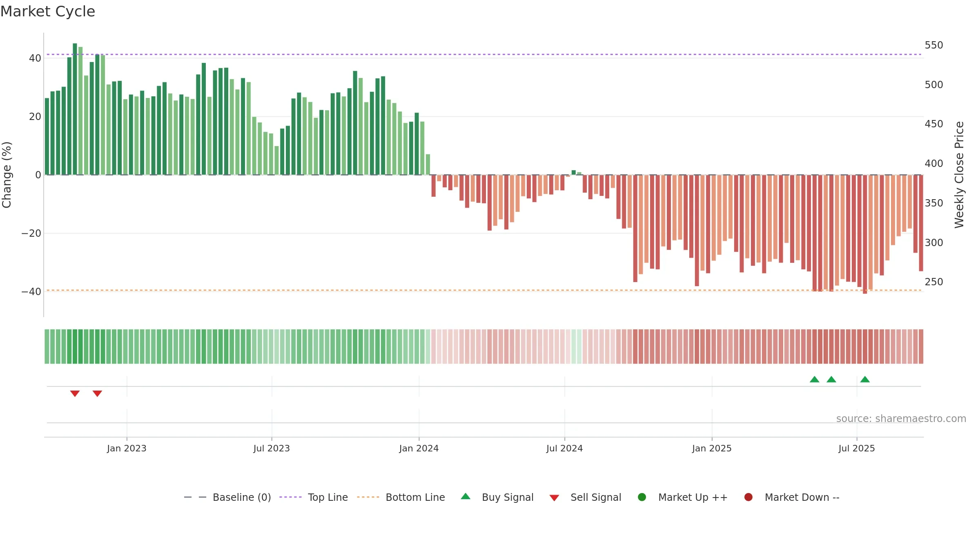Click the gray dashed Baseline legend swatch
The width and height of the screenshot is (980, 551).
point(195,497)
